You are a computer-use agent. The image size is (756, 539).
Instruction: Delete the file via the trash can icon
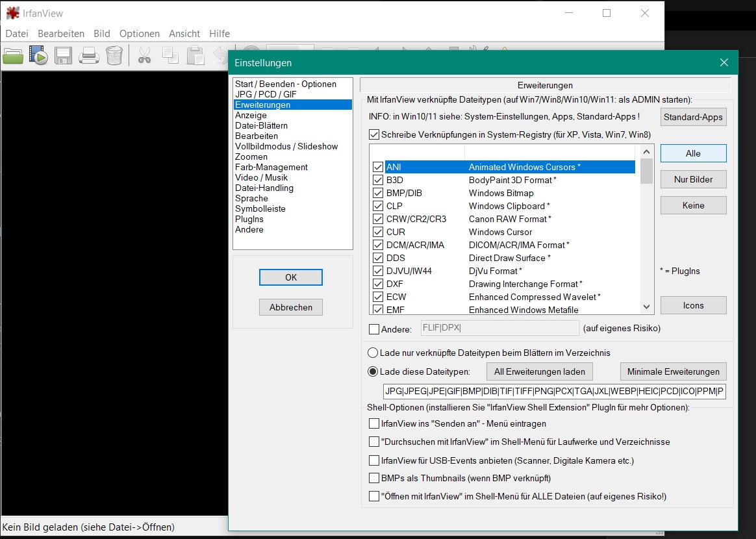[114, 55]
